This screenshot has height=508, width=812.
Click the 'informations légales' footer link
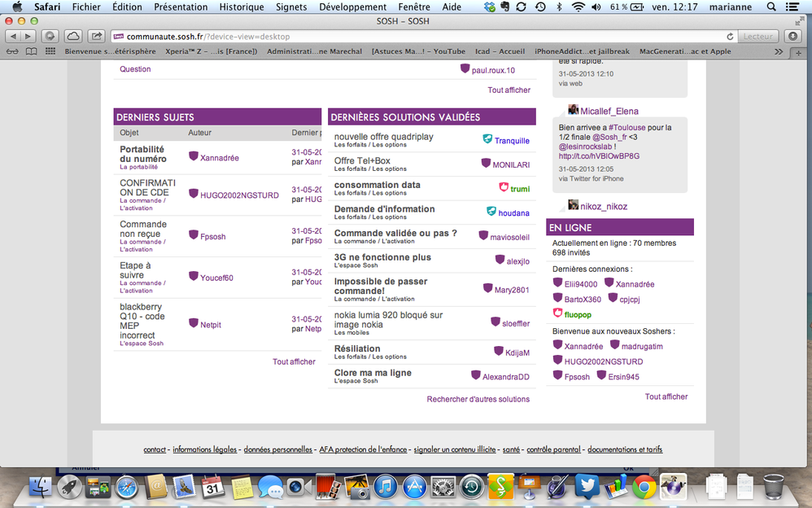coord(204,449)
